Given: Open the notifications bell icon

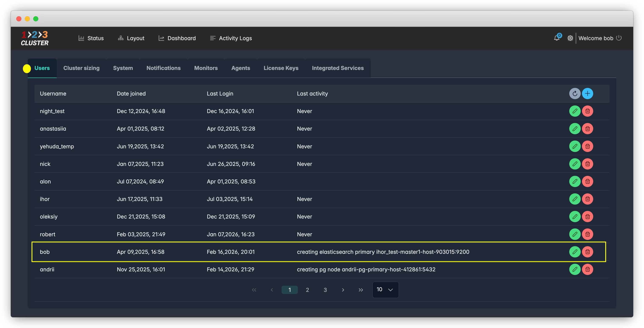Looking at the screenshot, I should point(556,38).
